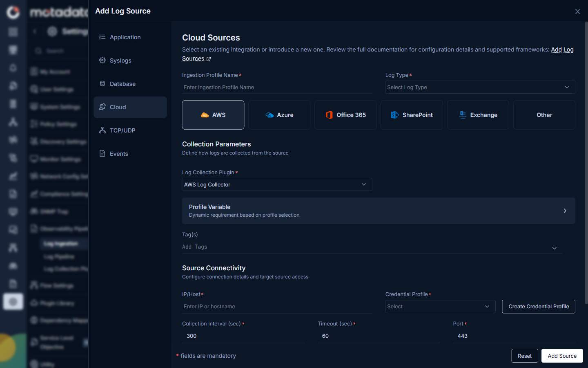Open the AWS Log Collector plugin dropdown
This screenshot has height=368, width=588.
point(277,184)
